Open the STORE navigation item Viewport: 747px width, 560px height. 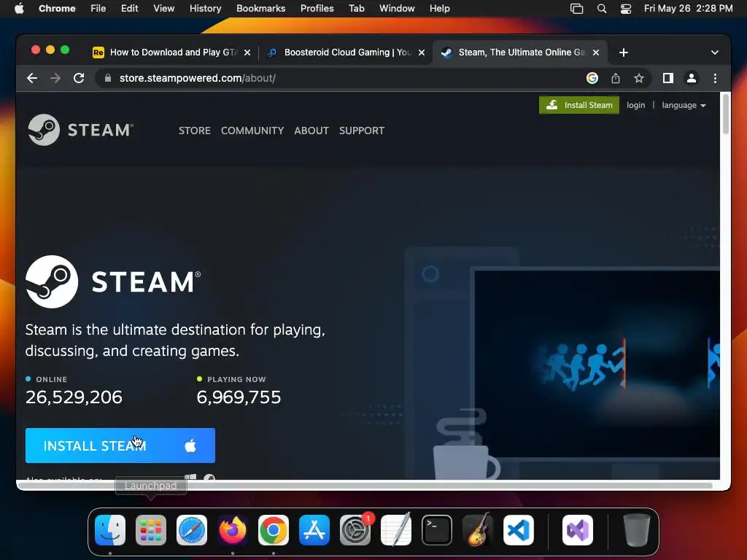(x=194, y=131)
